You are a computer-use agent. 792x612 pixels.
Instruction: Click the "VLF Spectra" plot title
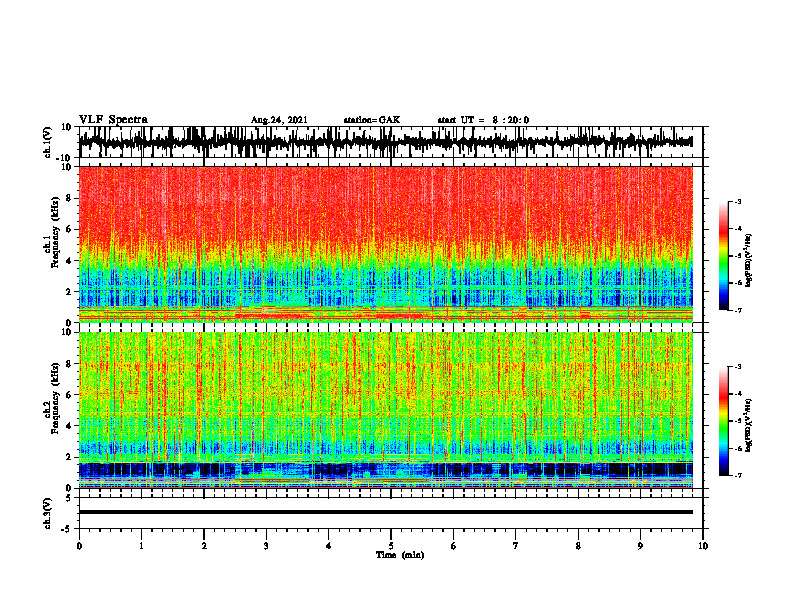tap(113, 120)
